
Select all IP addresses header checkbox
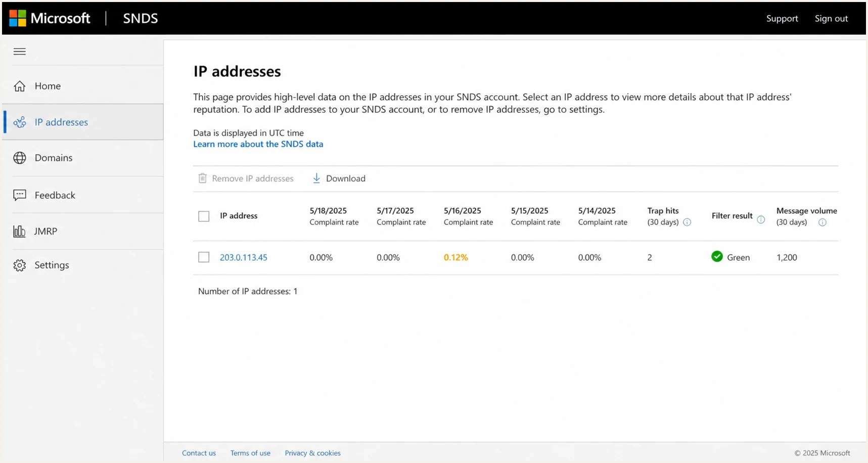[204, 216]
